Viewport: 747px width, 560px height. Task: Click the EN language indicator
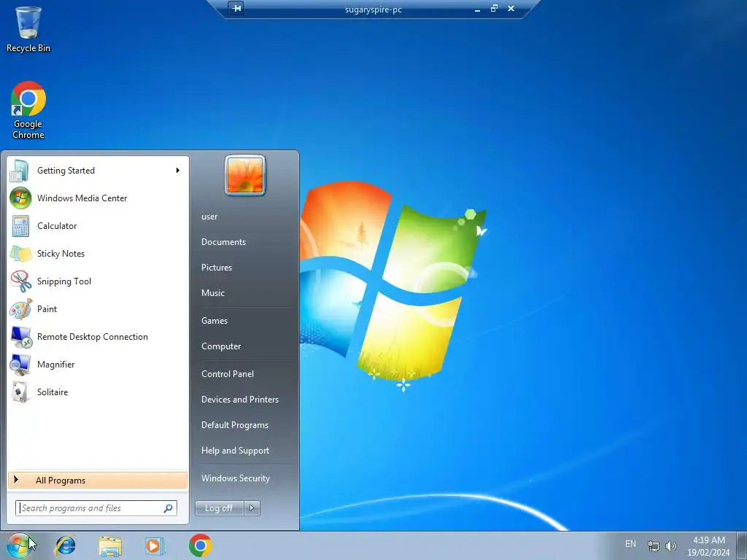coord(630,544)
